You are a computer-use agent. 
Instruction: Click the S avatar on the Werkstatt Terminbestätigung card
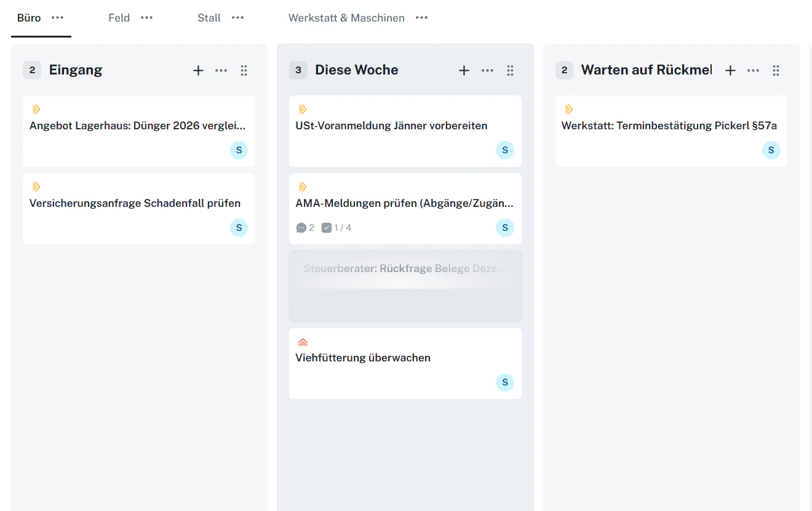coord(771,150)
